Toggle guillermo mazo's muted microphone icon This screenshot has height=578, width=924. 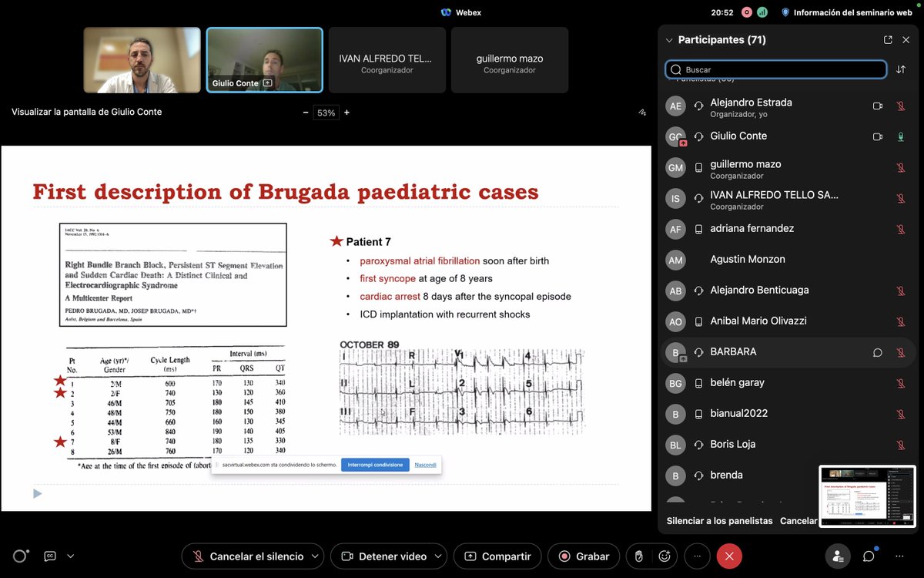[901, 167]
